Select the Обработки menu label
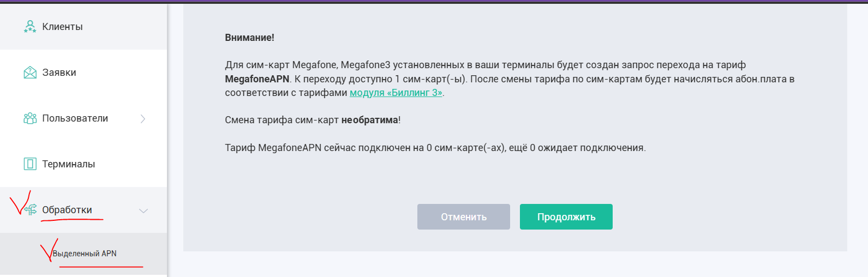868x277 pixels. pos(67,210)
